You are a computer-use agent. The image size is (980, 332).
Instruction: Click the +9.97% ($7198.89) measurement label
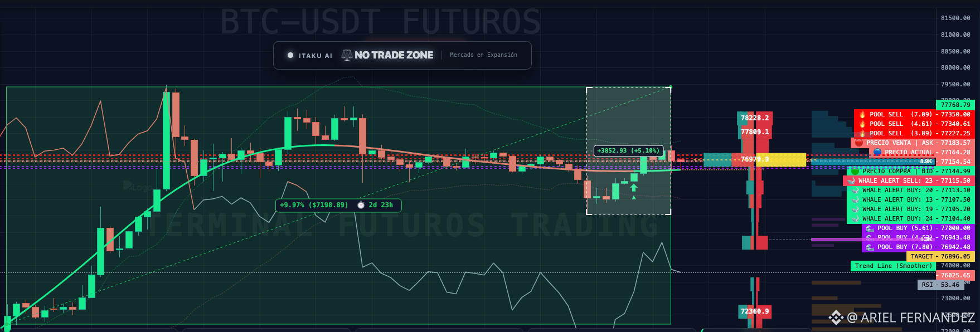[314, 205]
